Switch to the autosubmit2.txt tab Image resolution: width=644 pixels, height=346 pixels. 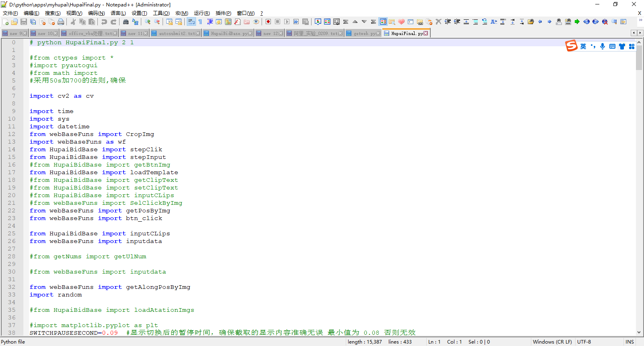(x=175, y=33)
